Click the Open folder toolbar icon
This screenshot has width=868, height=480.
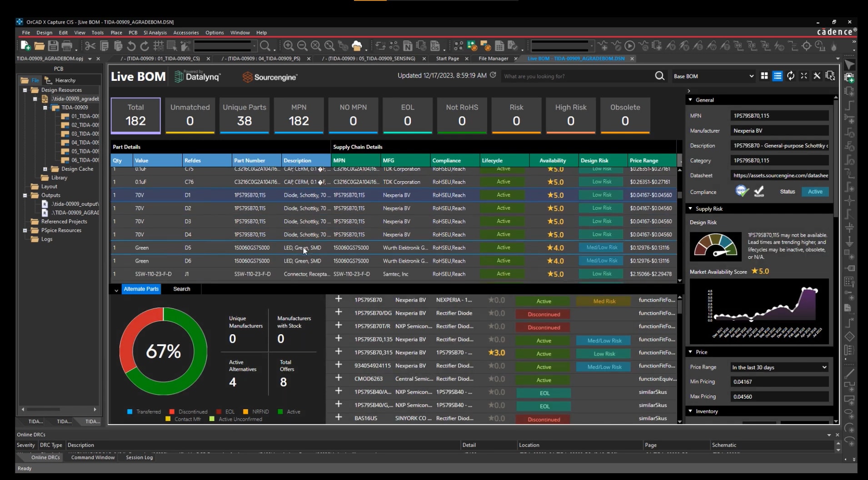40,46
